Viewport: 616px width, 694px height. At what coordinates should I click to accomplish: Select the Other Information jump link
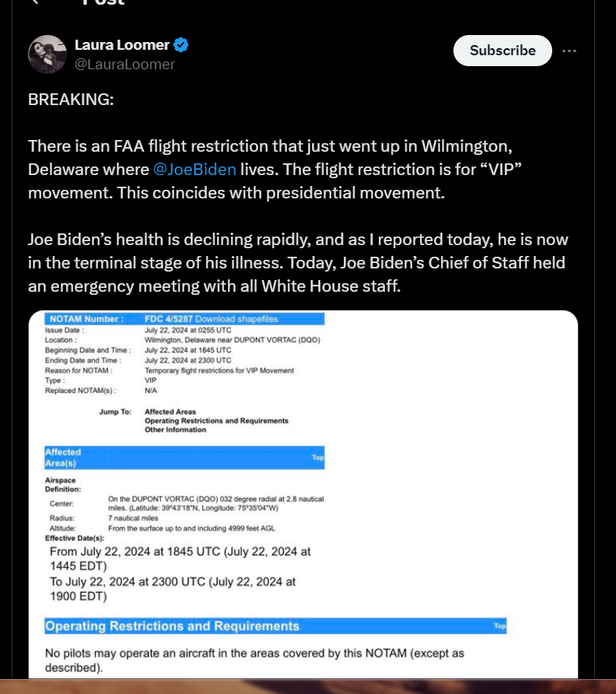tap(176, 429)
